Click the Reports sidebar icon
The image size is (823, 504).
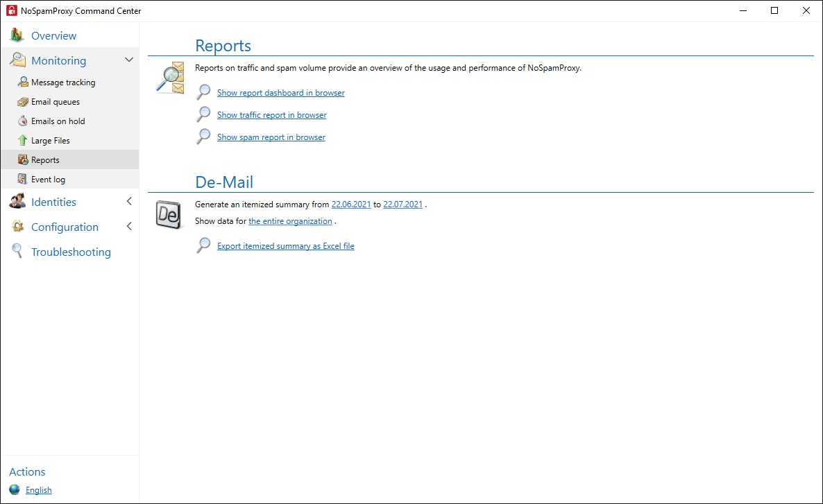[23, 159]
